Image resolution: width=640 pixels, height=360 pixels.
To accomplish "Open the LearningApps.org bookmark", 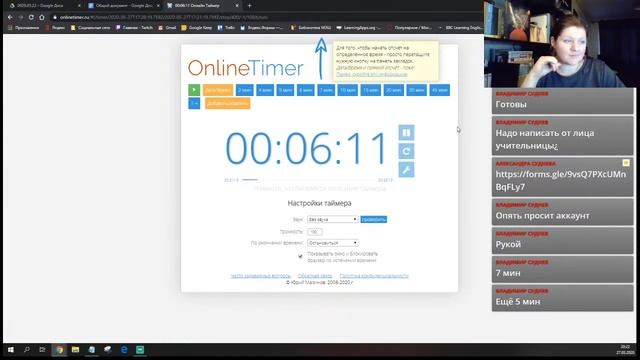I will (x=359, y=28).
